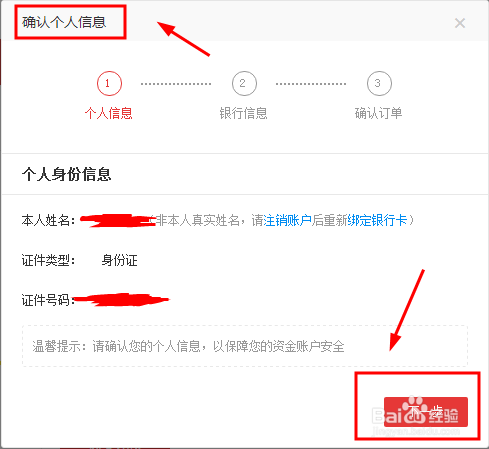Select the step 1 circle icon
This screenshot has width=489, height=449.
(x=109, y=83)
